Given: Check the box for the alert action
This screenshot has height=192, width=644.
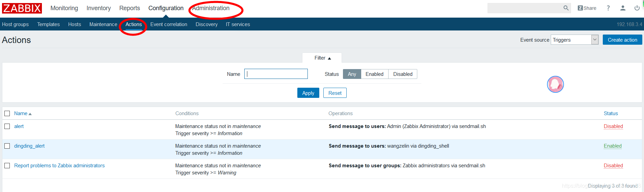Looking at the screenshot, I should (7, 126).
